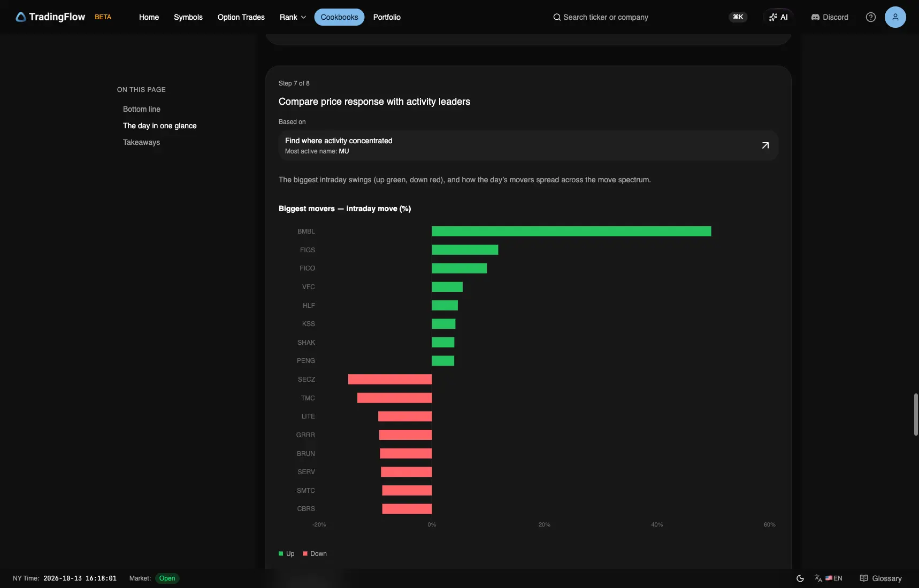Click the MU most active name
Image resolution: width=919 pixels, height=588 pixels.
344,151
